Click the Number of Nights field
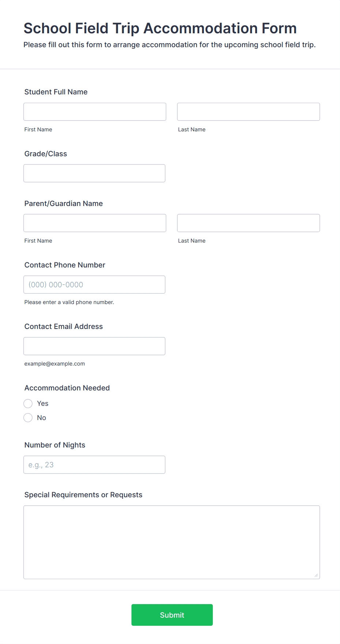Image resolution: width=340 pixels, height=644 pixels. (94, 465)
